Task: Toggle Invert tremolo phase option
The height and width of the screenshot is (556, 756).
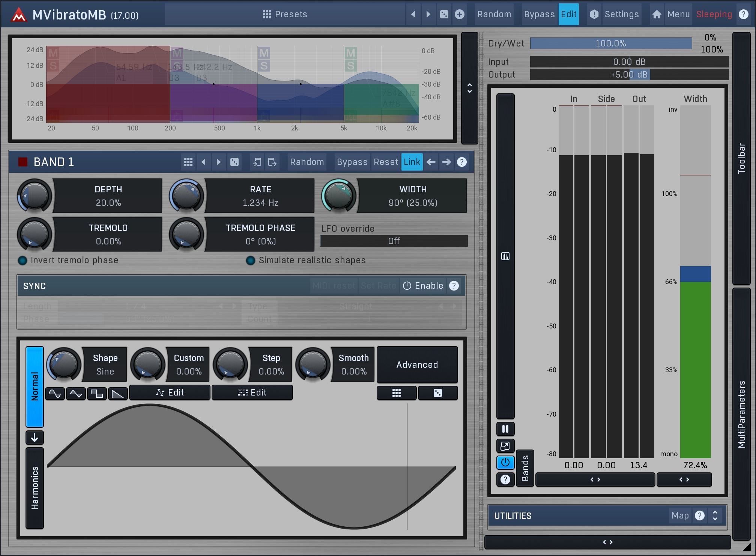Action: click(23, 261)
